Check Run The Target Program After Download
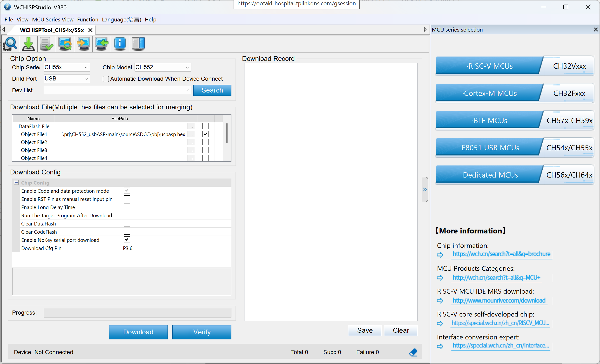Image resolution: width=600 pixels, height=364 pixels. (127, 215)
